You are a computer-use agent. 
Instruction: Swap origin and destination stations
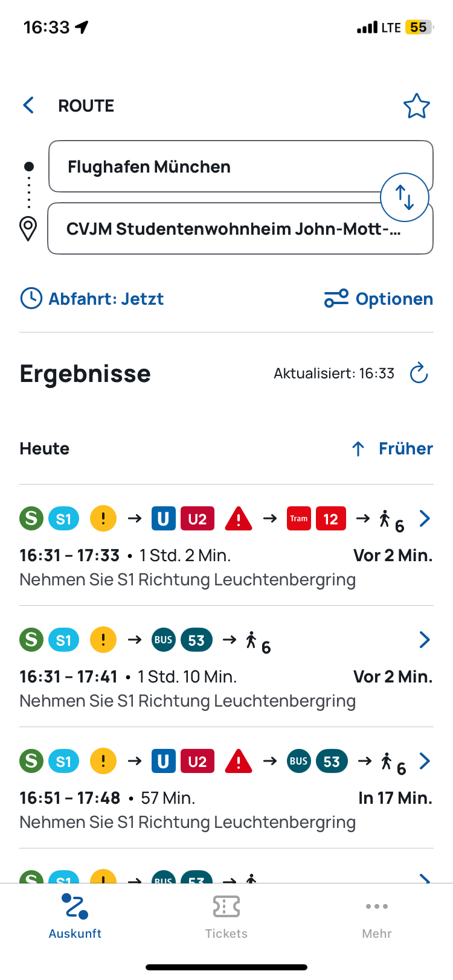[x=404, y=197]
